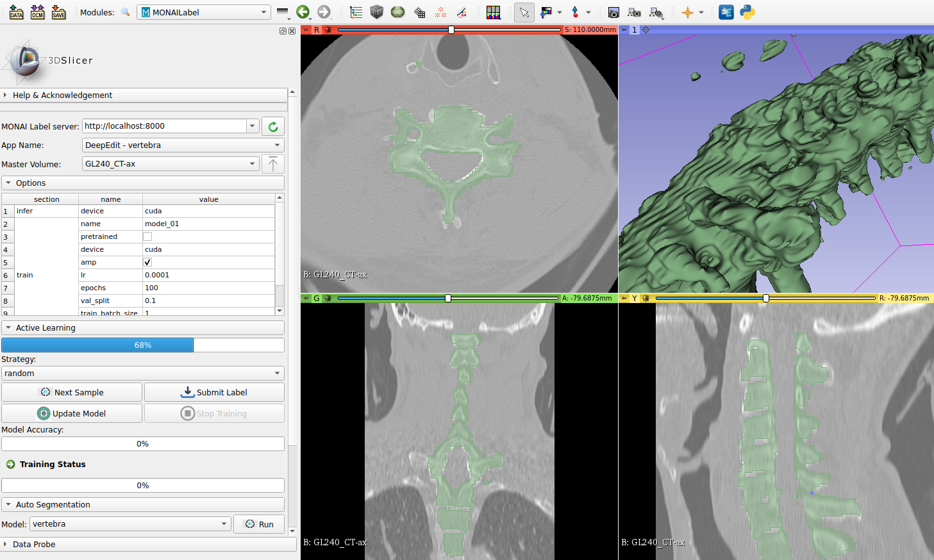This screenshot has width=934, height=560.
Task: Go back to the previous module
Action: point(303,12)
